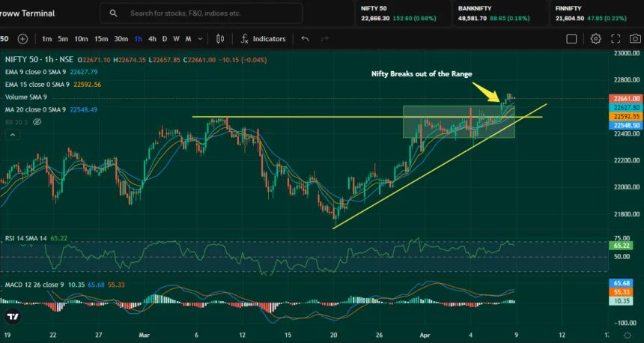Switch to the 4h timeframe

[x=152, y=39]
